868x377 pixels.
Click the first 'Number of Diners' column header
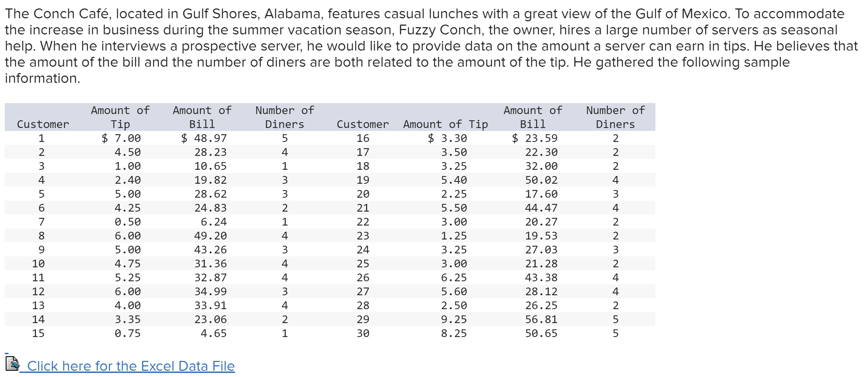pyautogui.click(x=285, y=117)
